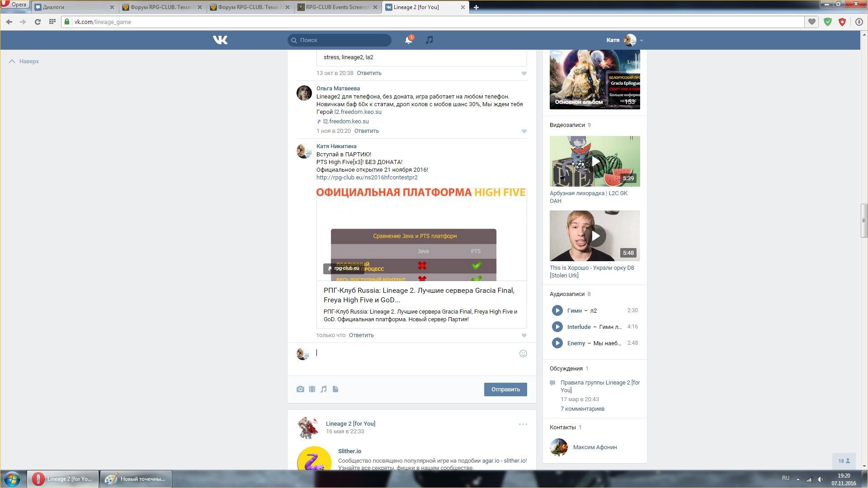Reply to the 13 окт comment
The height and width of the screenshot is (488, 868).
click(369, 73)
